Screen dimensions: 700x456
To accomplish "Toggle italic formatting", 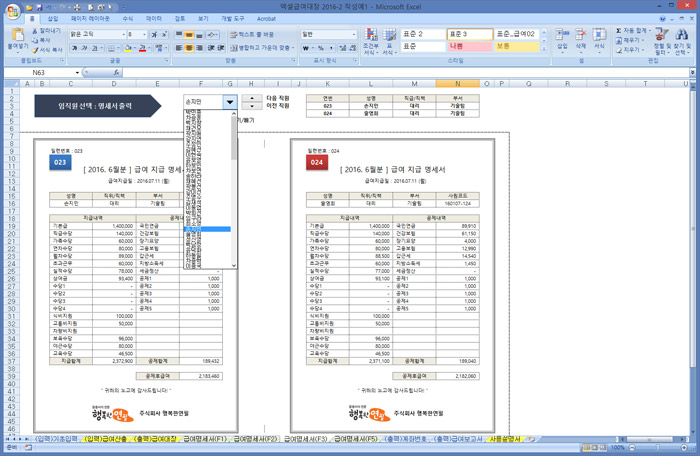I will [x=84, y=48].
